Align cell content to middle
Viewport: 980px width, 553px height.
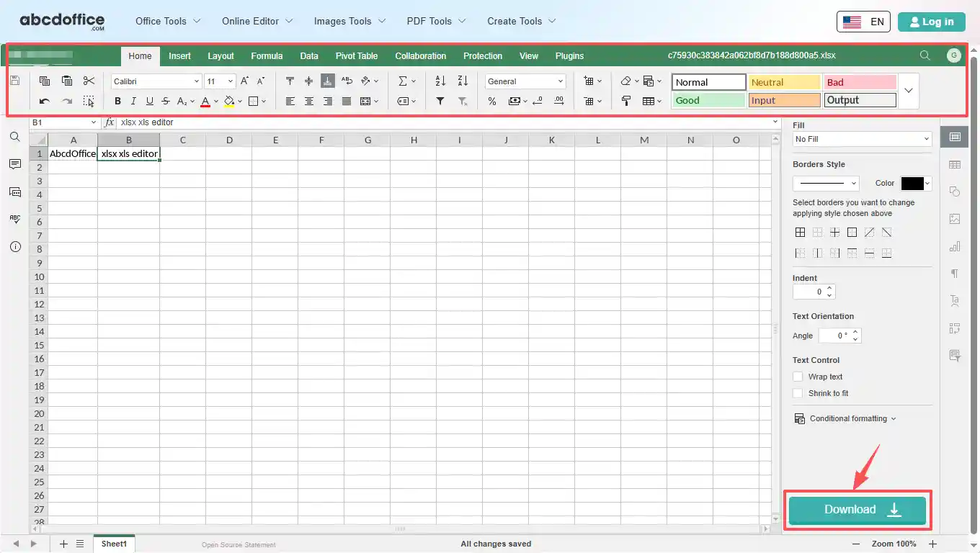(x=309, y=81)
